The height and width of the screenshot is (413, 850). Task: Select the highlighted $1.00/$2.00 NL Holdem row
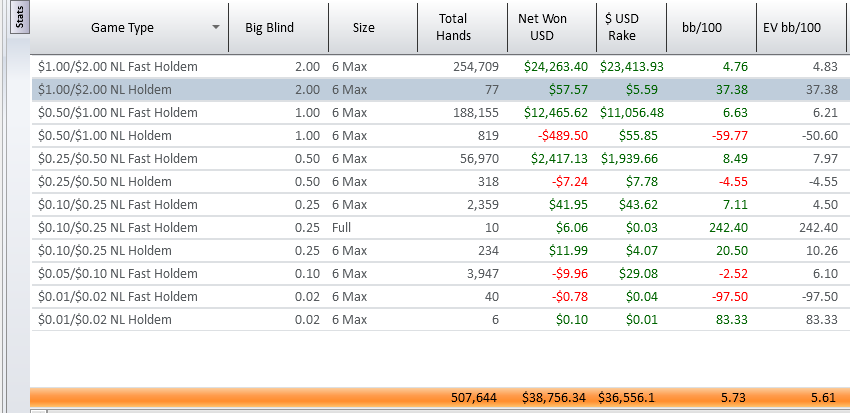pyautogui.click(x=439, y=89)
